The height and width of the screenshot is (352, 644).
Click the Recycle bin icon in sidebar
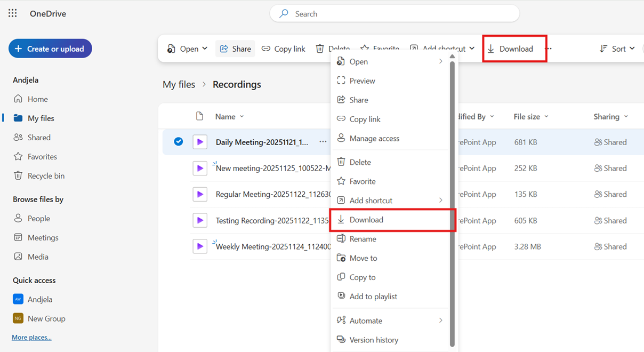18,175
